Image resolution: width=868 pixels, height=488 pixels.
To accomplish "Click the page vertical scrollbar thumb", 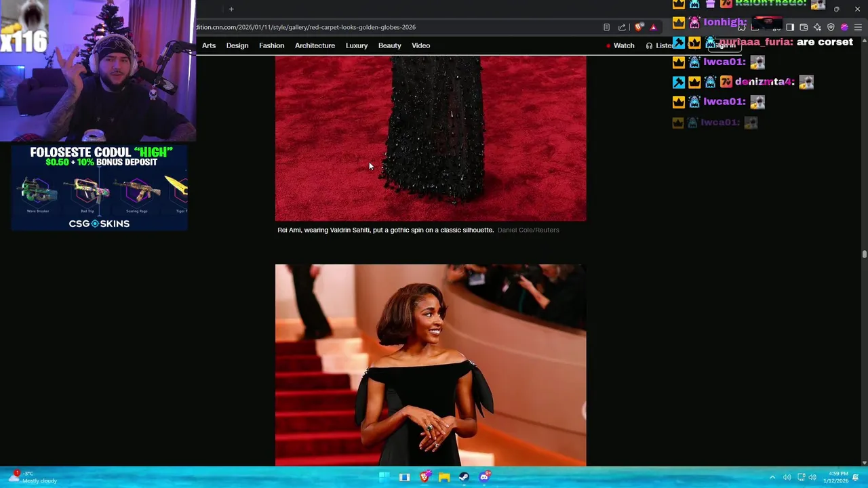I will click(x=865, y=254).
